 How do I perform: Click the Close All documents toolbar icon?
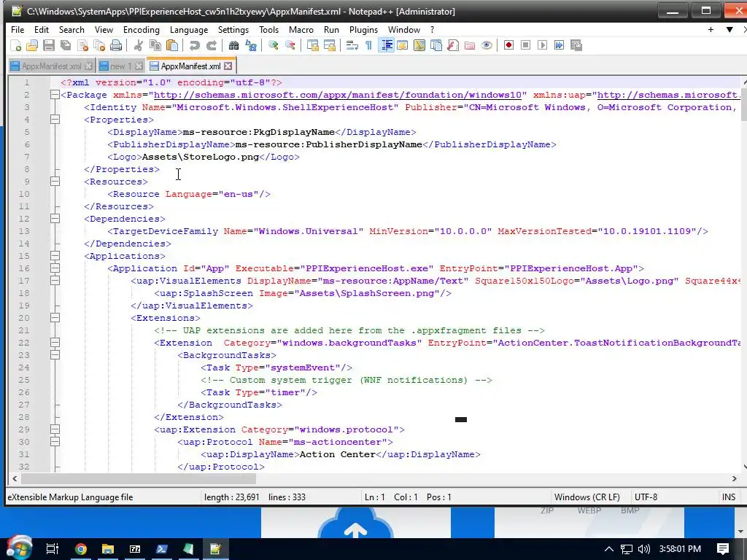pyautogui.click(x=99, y=45)
